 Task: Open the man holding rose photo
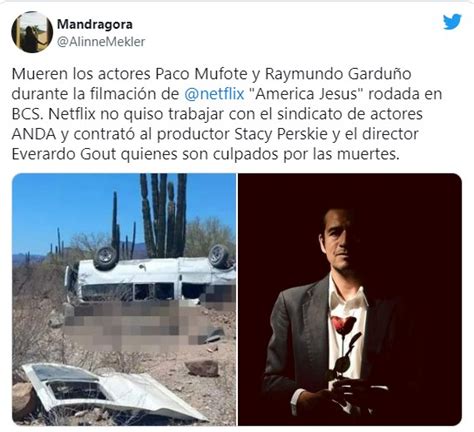click(350, 299)
